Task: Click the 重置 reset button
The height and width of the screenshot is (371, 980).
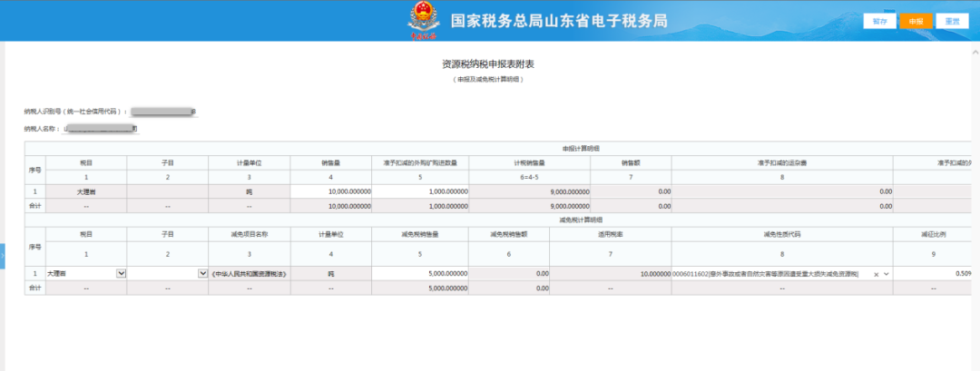Action: pyautogui.click(x=953, y=21)
